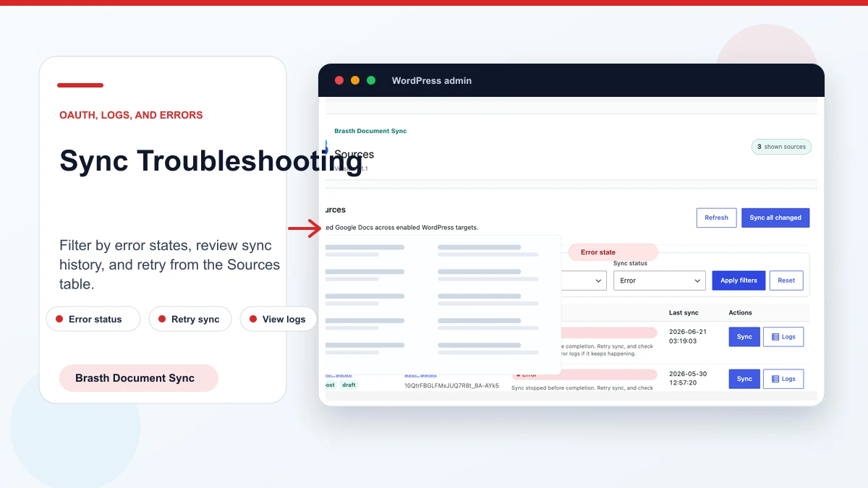Open Logs for the 2026-05-30 row

pyautogui.click(x=783, y=379)
